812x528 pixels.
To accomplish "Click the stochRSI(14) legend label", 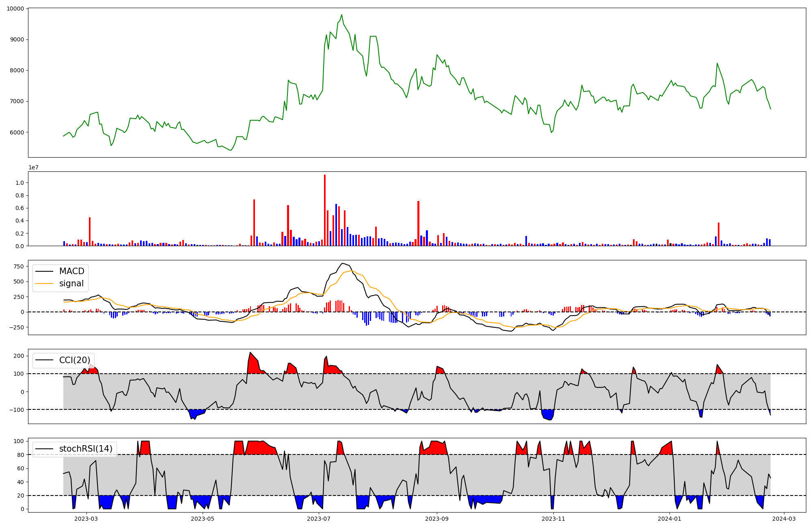I will pos(86,449).
